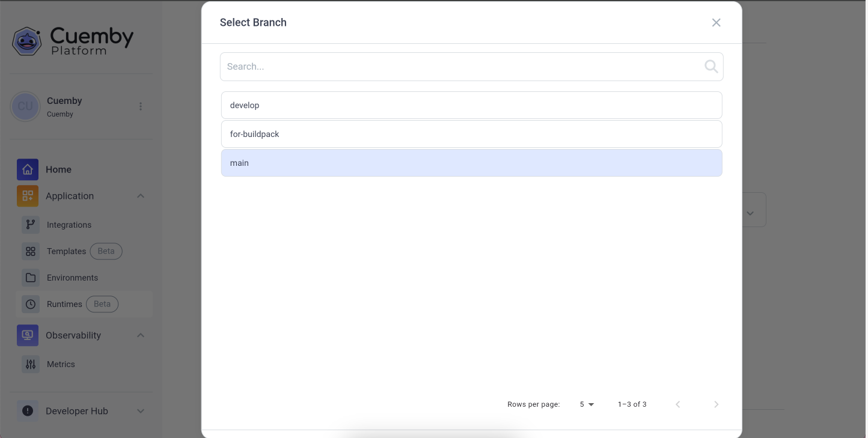
Task: Select the develop branch
Action: (x=471, y=105)
